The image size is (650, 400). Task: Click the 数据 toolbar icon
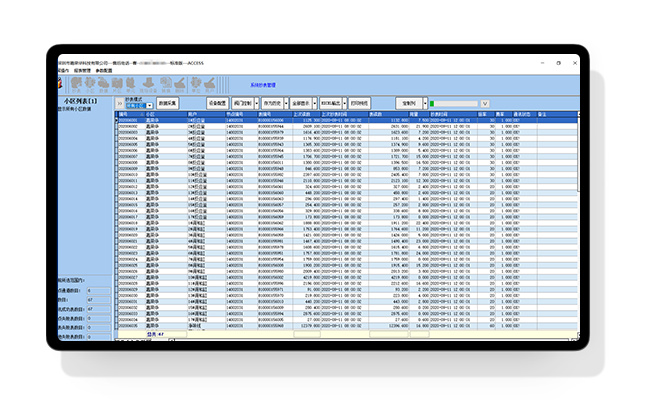pyautogui.click(x=103, y=85)
